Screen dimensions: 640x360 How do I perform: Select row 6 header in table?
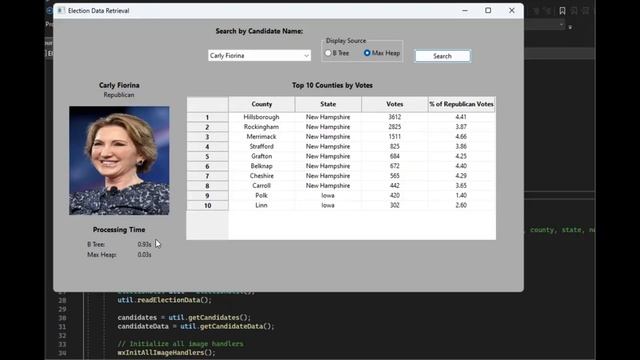[x=207, y=166]
